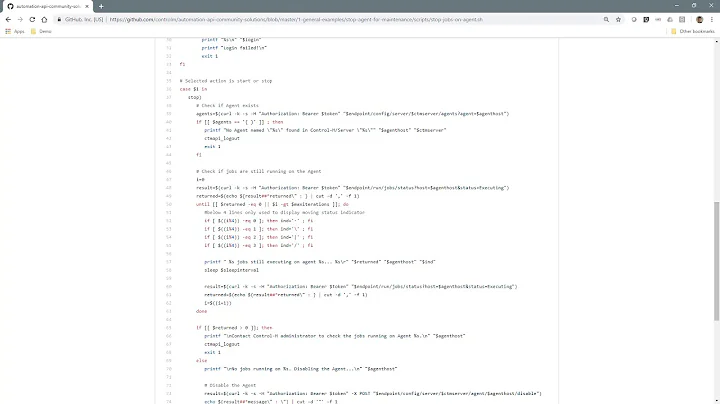Viewport: 720px width, 404px height.
Task: Open the Chrome profile avatar
Action: tap(699, 19)
